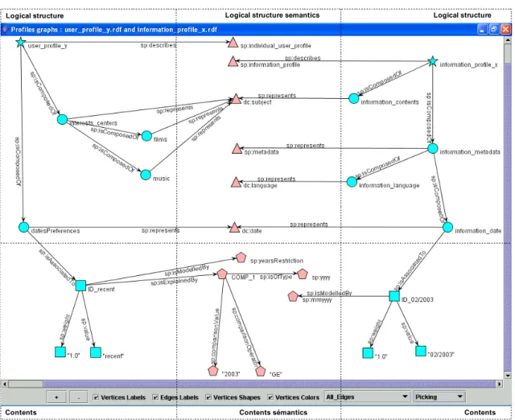Pick the information_date circle node
515x420 pixels.
click(447, 227)
